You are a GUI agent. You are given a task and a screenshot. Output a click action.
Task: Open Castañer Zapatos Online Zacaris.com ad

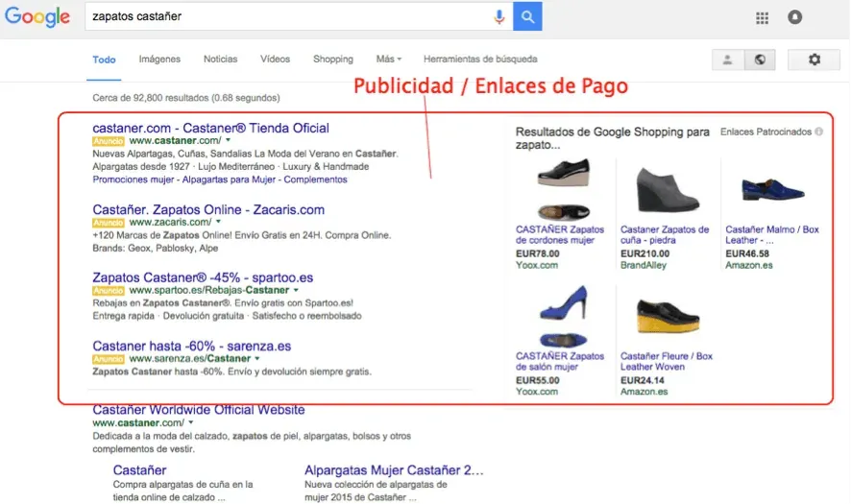208,210
